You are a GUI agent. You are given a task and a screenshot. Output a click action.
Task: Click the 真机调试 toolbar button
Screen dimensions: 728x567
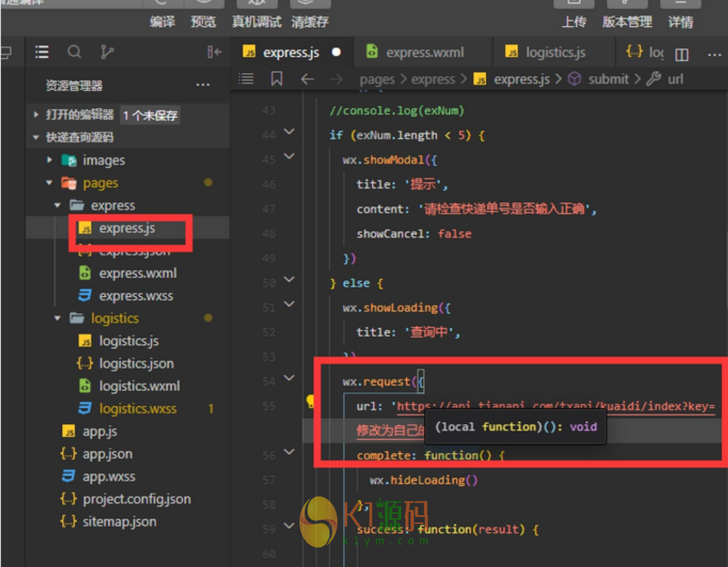256,22
